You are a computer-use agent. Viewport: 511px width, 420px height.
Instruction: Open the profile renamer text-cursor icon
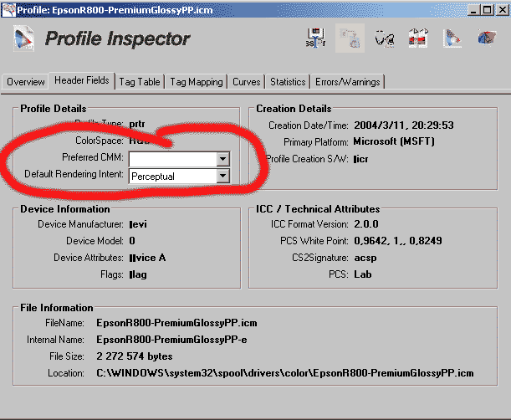(316, 38)
